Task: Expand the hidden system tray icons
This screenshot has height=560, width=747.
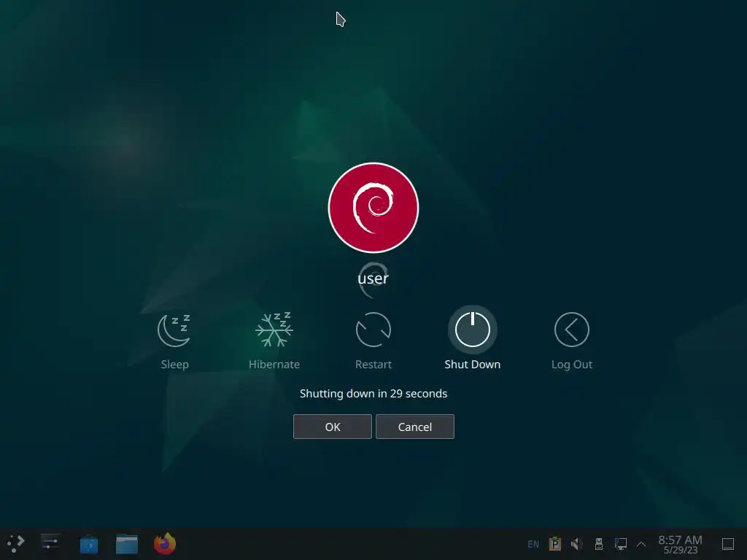Action: pos(641,544)
